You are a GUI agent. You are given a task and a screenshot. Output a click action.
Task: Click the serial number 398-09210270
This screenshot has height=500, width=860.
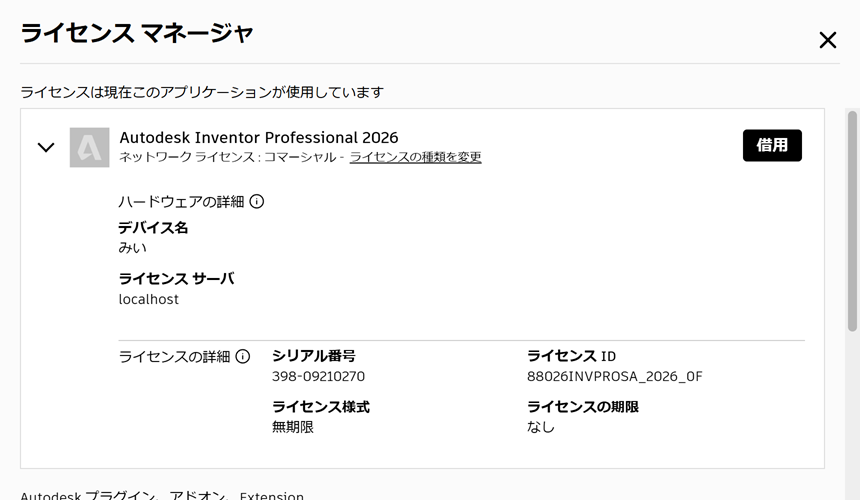[319, 377]
